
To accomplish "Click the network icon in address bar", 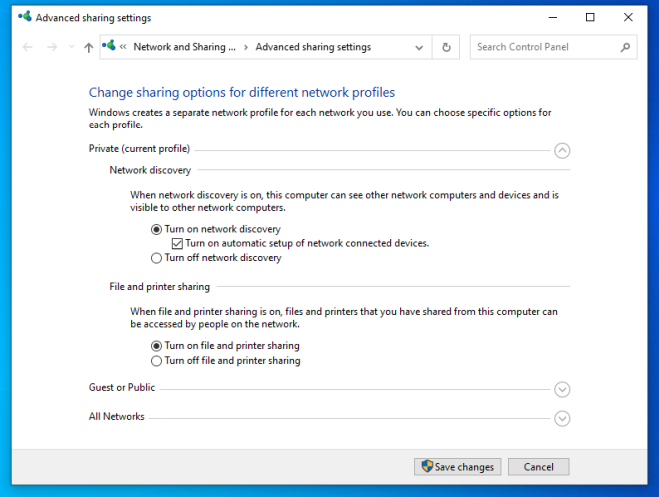I will 108,47.
